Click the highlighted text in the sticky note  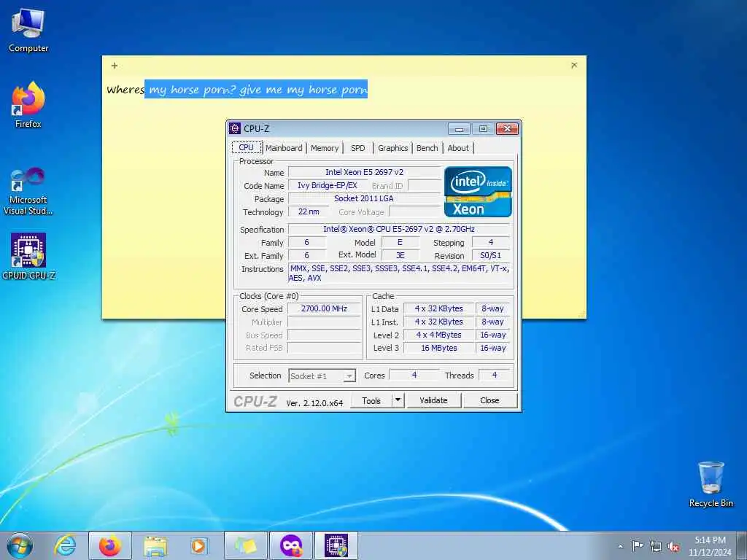(256, 89)
